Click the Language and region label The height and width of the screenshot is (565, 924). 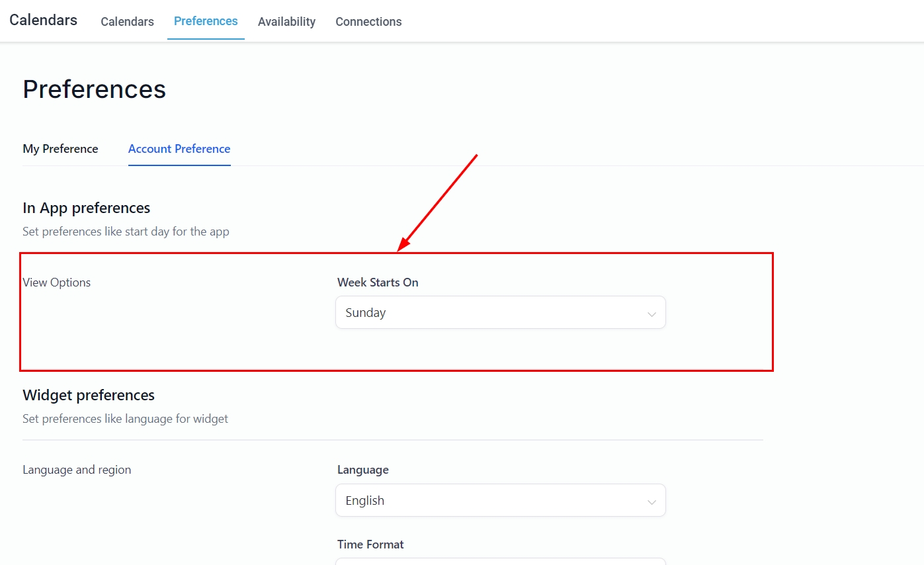[x=77, y=470]
